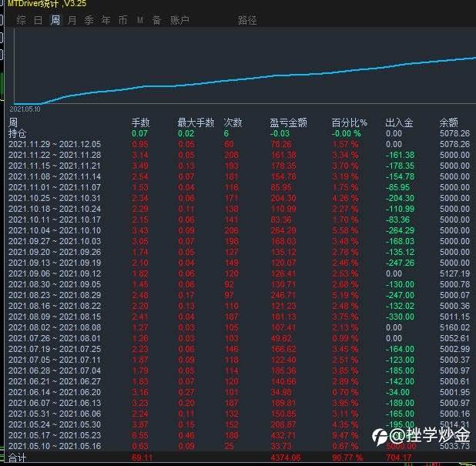This screenshot has width=476, height=466.
Task: Select row 2021.07.19 ~ 2021.07.25
Action: (x=239, y=349)
